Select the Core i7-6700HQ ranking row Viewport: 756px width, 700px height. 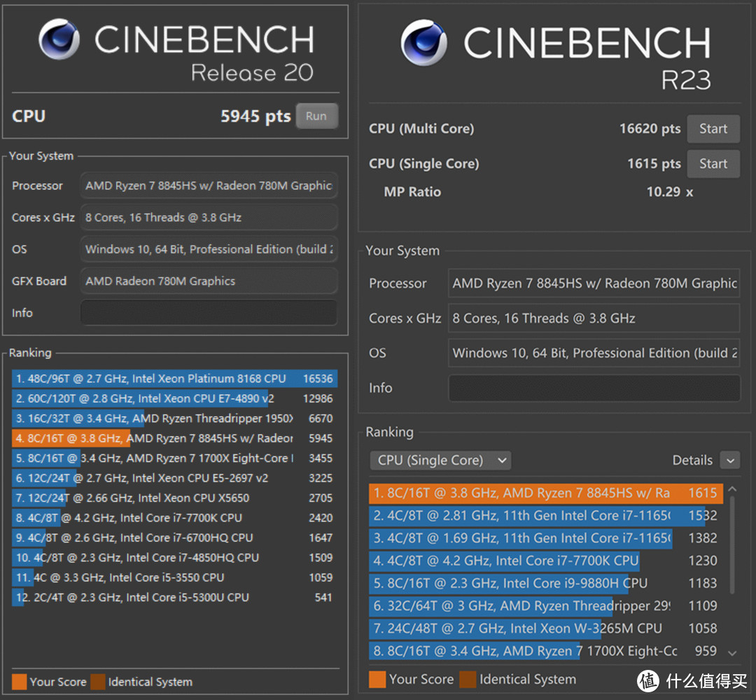[174, 538]
